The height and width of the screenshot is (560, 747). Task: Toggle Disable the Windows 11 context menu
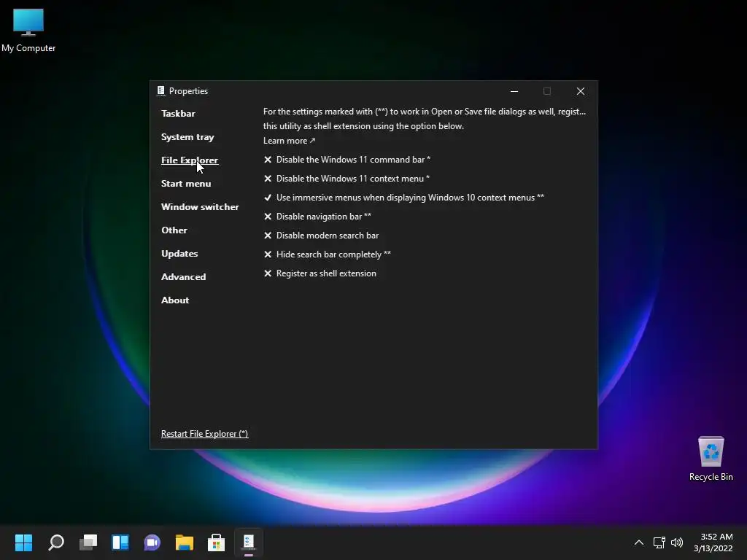347,179
